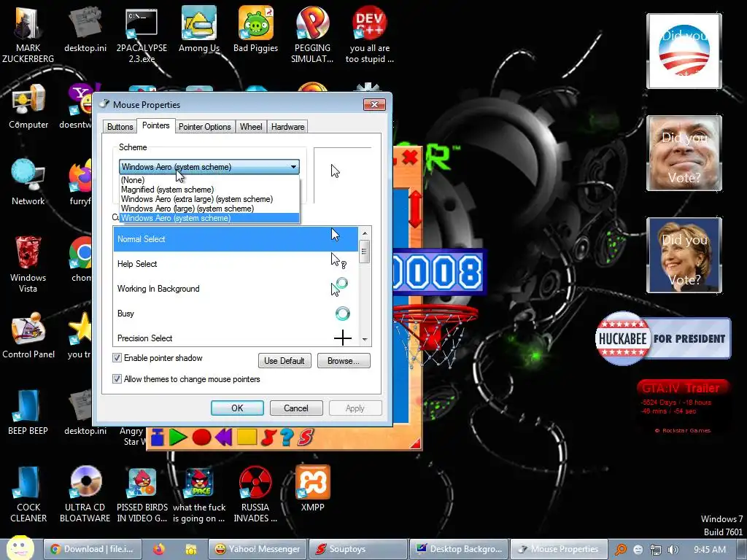747x560 pixels.
Task: Click the greyed-out Apply button in Mouse Properties
Action: pyautogui.click(x=355, y=408)
